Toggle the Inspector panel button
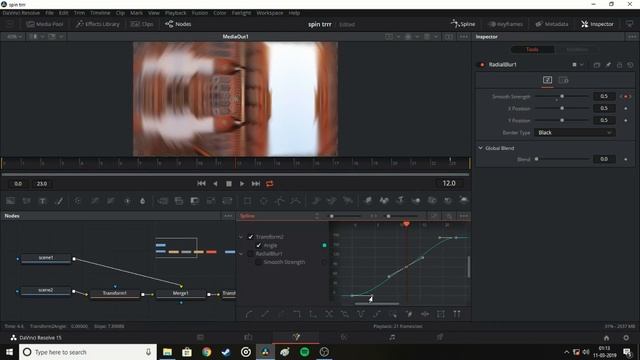This screenshot has height=360, width=640. (x=597, y=24)
